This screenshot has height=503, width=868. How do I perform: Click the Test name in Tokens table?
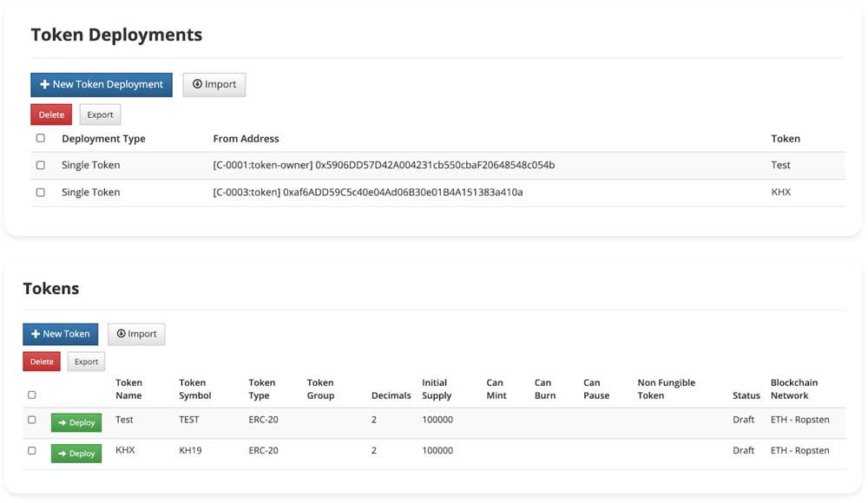click(124, 420)
